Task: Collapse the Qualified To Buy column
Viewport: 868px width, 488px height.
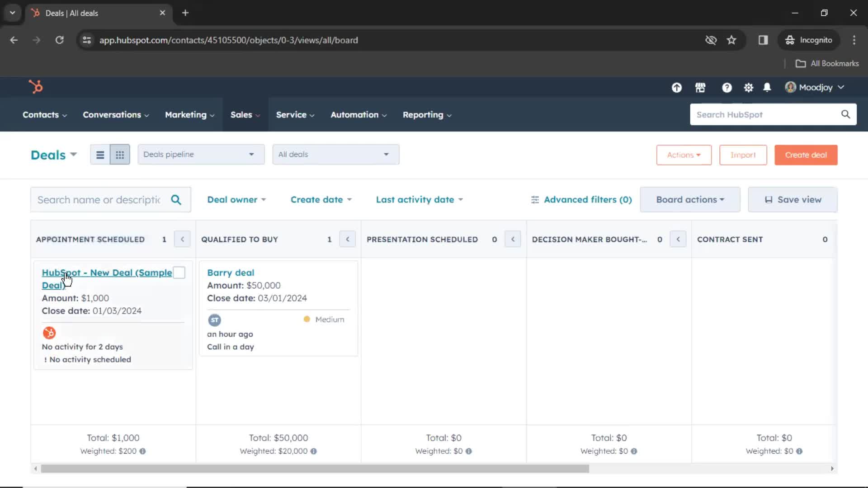Action: click(348, 239)
